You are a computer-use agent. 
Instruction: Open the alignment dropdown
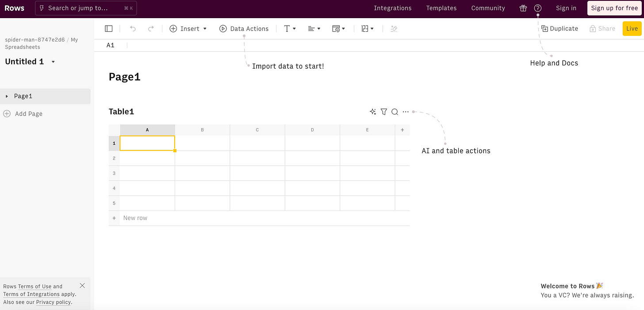[x=314, y=29]
